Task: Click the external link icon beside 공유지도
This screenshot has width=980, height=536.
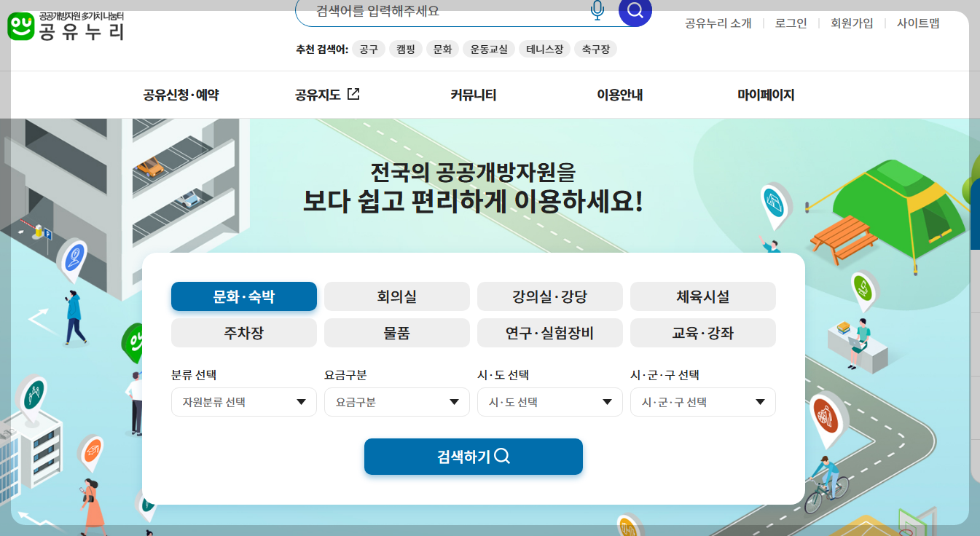Action: tap(353, 94)
